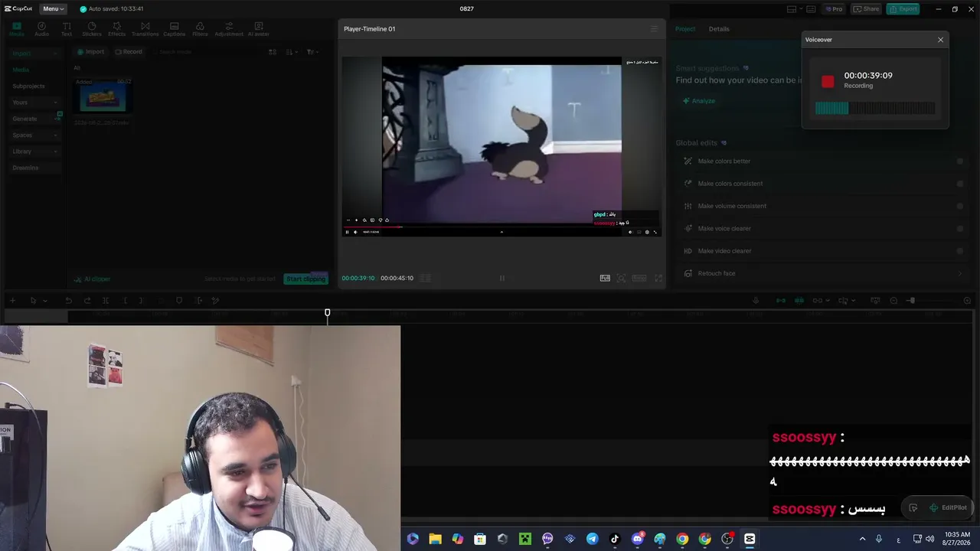Screen dimensions: 980x551
Task: Open the Audio panel
Action: click(41, 29)
